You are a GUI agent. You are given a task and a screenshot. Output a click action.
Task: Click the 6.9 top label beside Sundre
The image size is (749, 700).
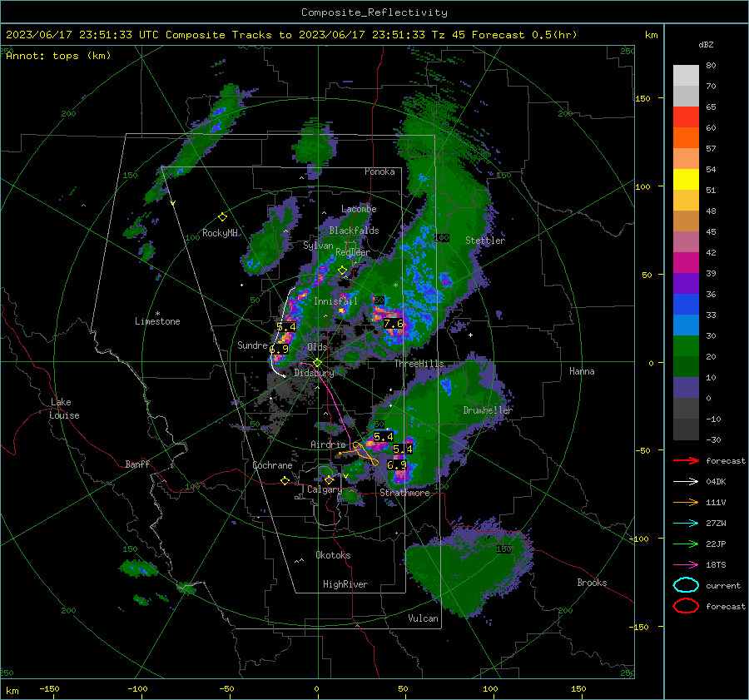(x=280, y=350)
